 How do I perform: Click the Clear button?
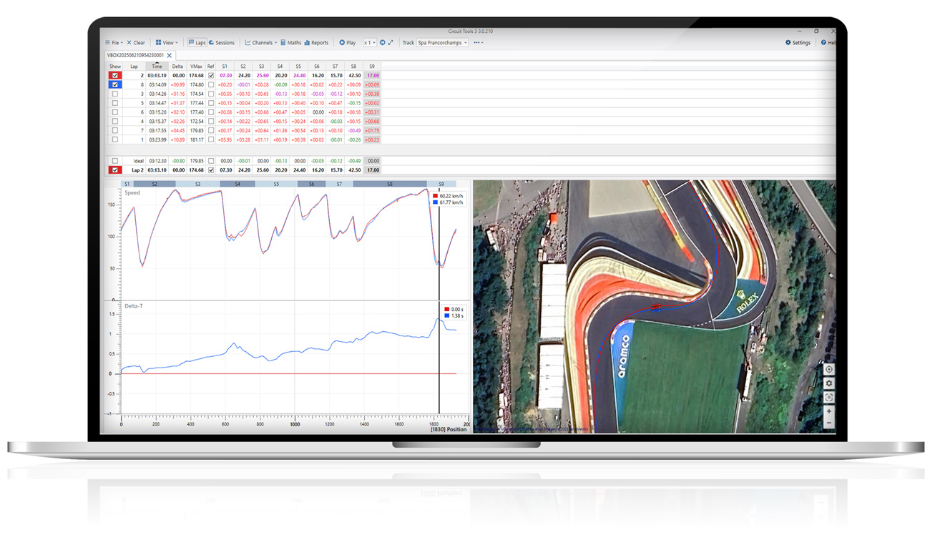tap(136, 43)
